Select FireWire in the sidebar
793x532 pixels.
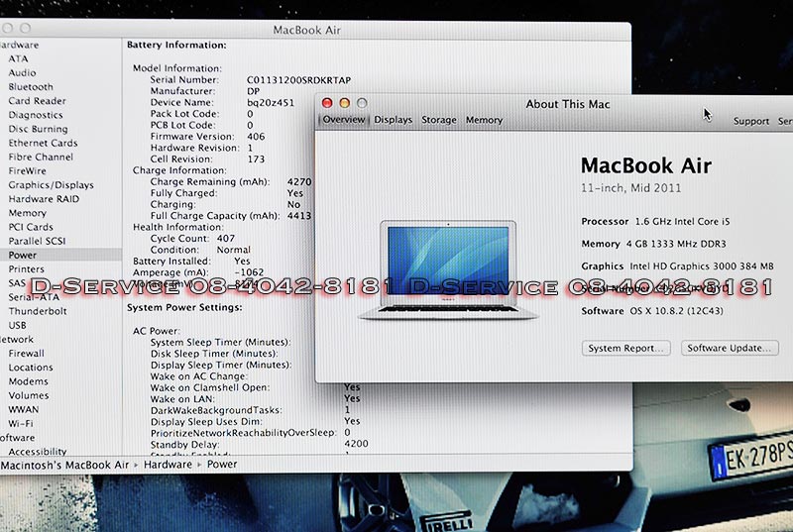28,170
